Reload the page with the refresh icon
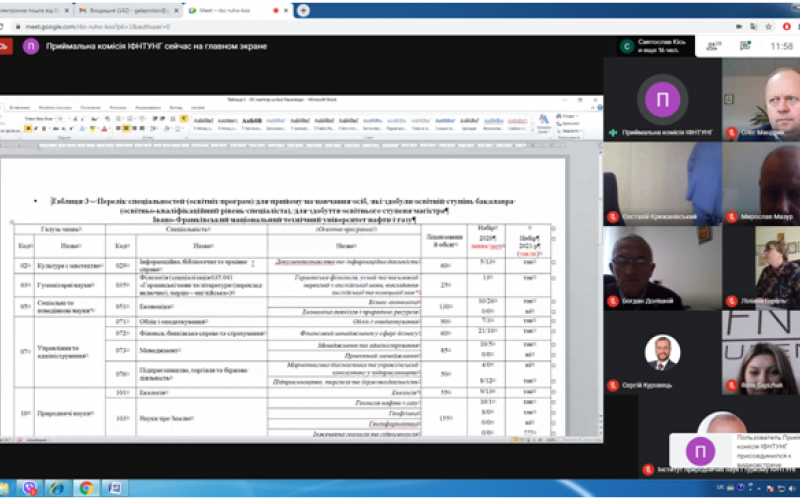This screenshot has height=500, width=800. 2,27
